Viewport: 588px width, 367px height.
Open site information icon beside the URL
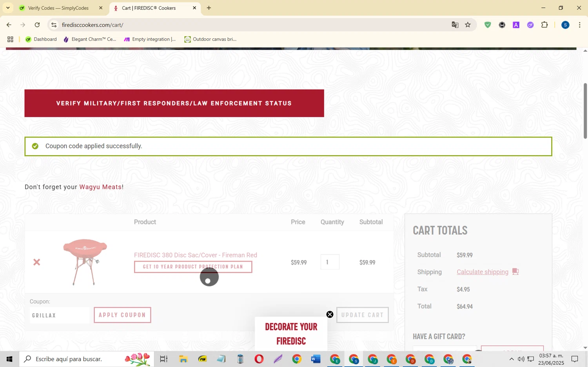[54, 25]
